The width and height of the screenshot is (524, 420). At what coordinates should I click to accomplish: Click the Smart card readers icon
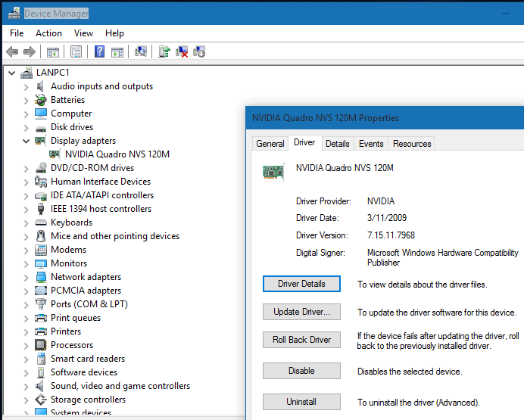coord(41,359)
